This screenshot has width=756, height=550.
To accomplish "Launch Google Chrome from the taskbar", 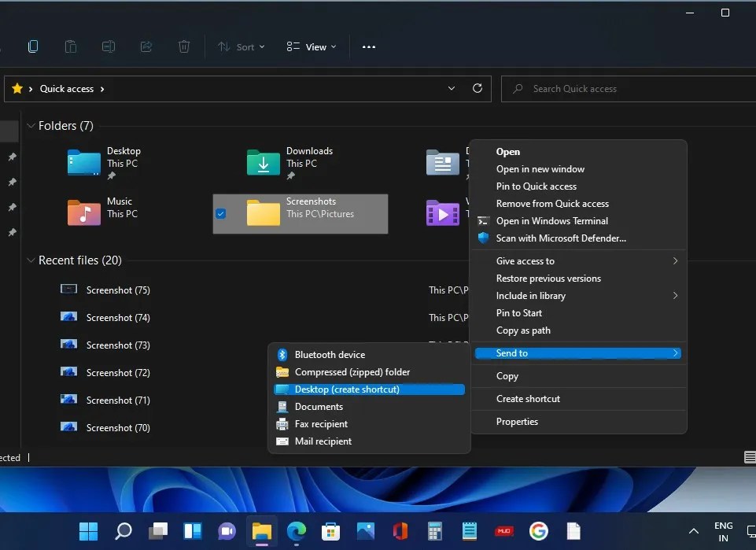I will (538, 531).
